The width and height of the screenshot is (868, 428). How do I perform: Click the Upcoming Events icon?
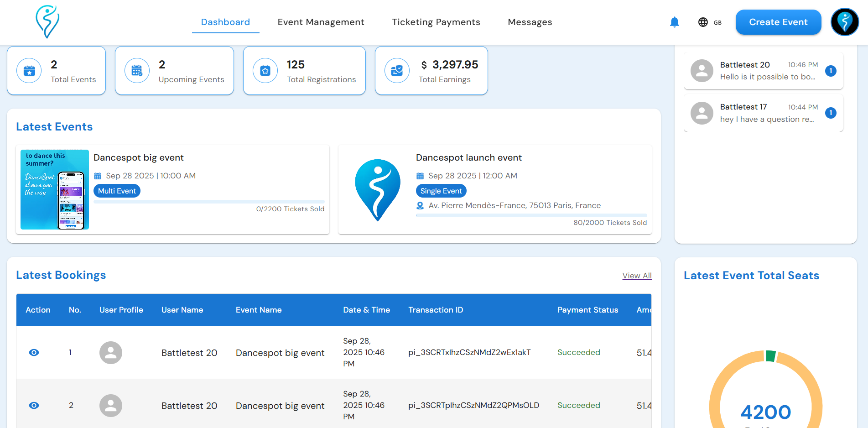point(137,70)
